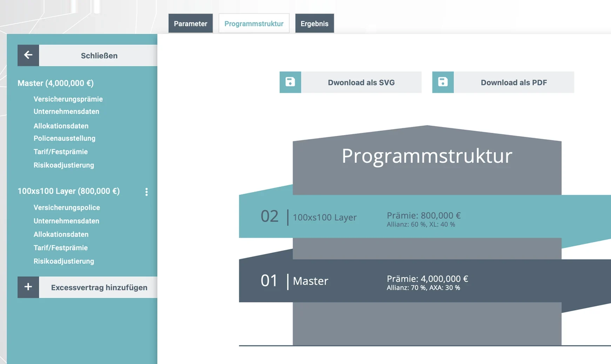
Task: Open Versicherungspolice under 100xs100 Layer
Action: click(67, 207)
